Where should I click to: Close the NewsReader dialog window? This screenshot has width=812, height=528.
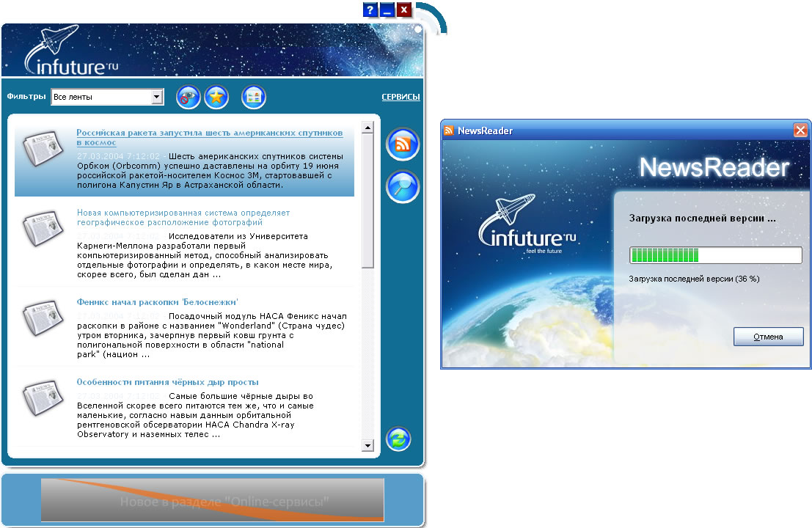point(800,131)
